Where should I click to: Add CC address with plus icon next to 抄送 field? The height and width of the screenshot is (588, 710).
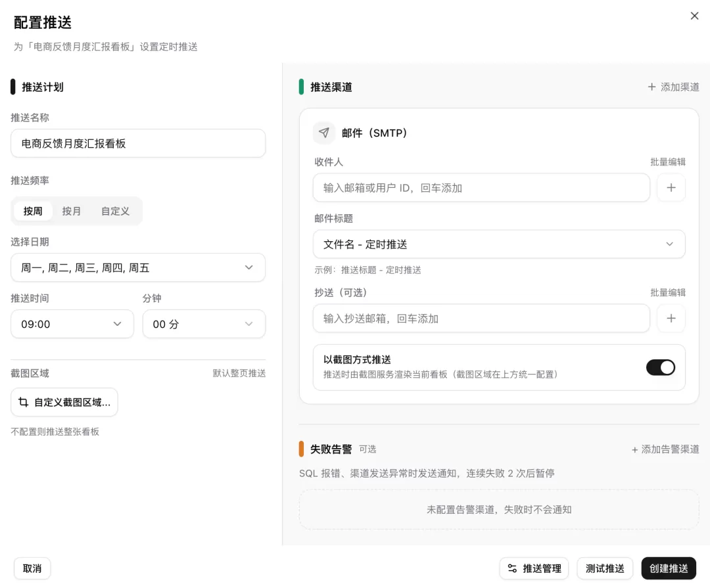671,318
